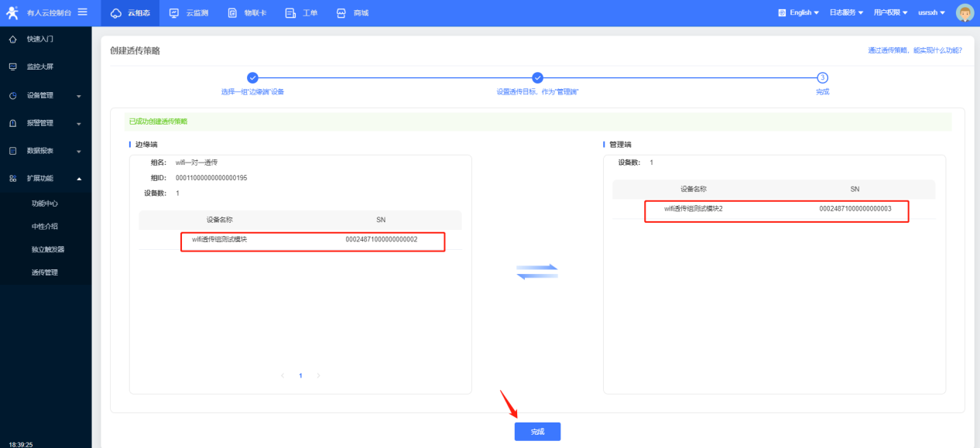Click the blue 完成 button
Image resolution: width=980 pixels, height=448 pixels.
point(537,432)
